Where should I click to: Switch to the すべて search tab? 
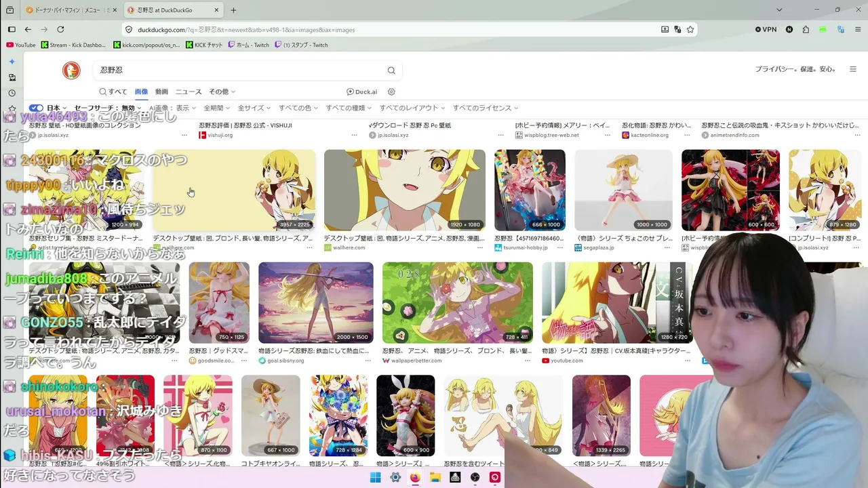[x=113, y=91]
